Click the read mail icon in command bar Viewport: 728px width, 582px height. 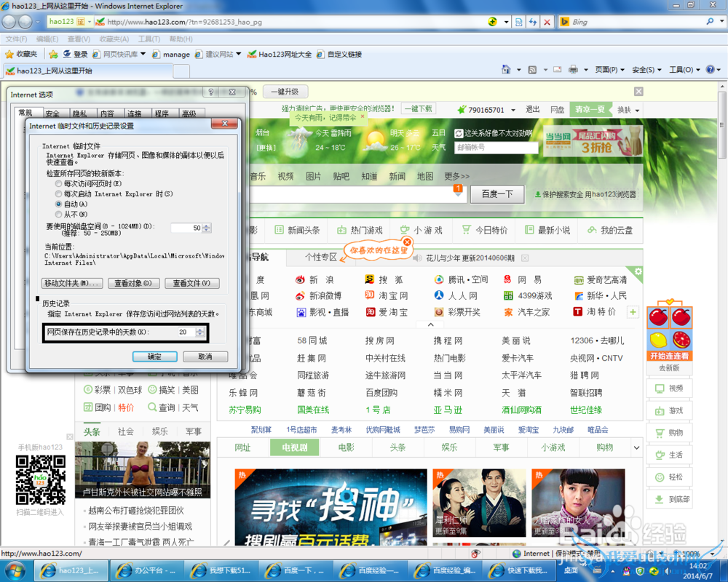[x=557, y=70]
